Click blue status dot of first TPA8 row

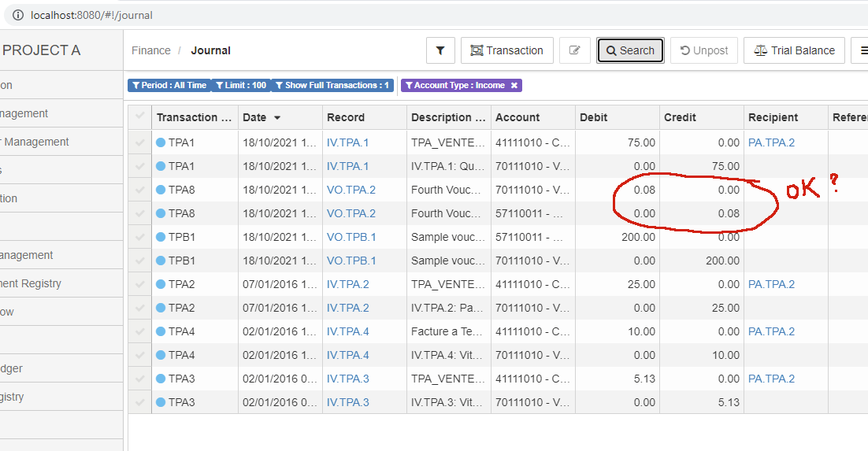161,190
